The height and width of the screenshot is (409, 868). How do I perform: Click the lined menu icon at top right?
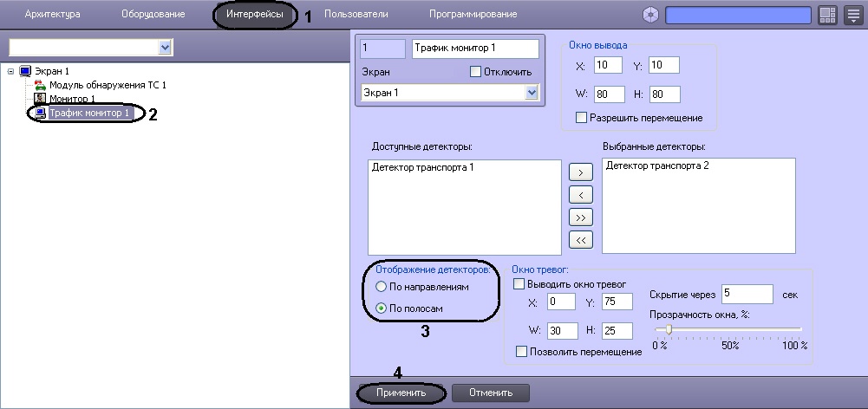coord(853,15)
